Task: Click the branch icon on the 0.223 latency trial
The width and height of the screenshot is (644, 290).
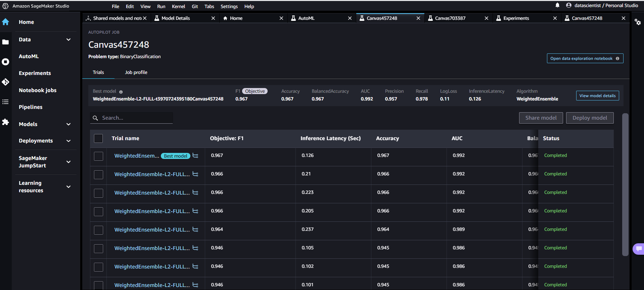Action: (195, 193)
